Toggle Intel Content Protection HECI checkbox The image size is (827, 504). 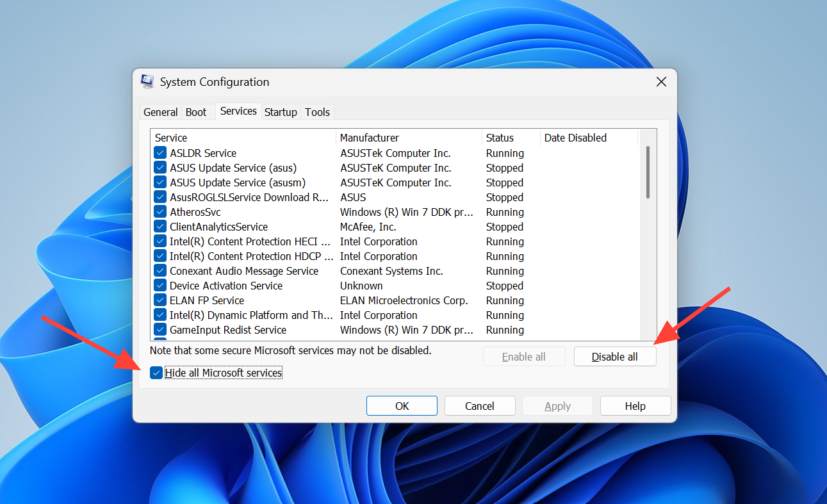pyautogui.click(x=160, y=241)
